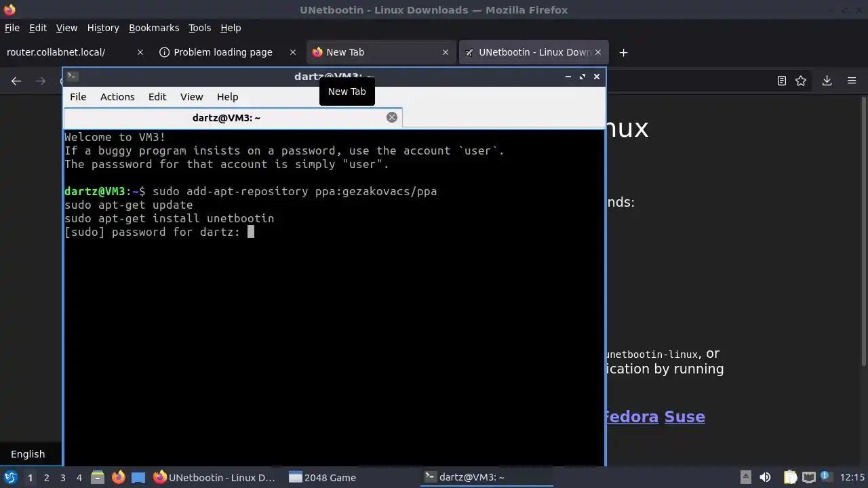Image resolution: width=868 pixels, height=488 pixels.
Task: Open the volume control in system tray
Action: click(x=765, y=477)
